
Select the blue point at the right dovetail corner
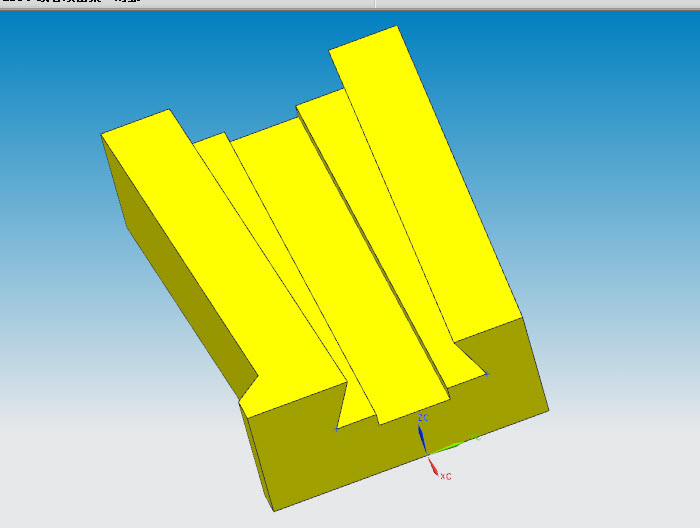tap(488, 374)
